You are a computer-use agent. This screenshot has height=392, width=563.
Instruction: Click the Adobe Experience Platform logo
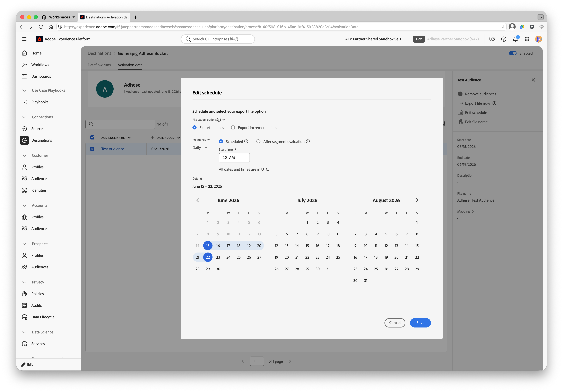pos(39,39)
